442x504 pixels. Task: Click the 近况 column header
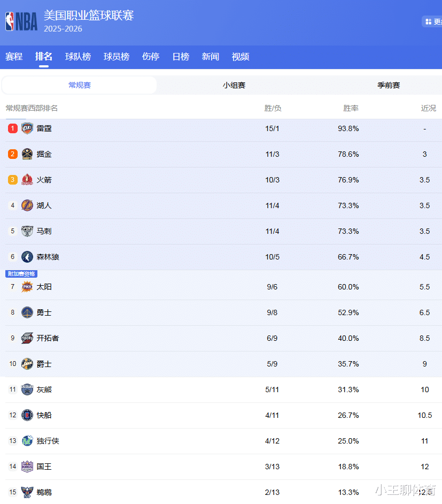point(429,108)
